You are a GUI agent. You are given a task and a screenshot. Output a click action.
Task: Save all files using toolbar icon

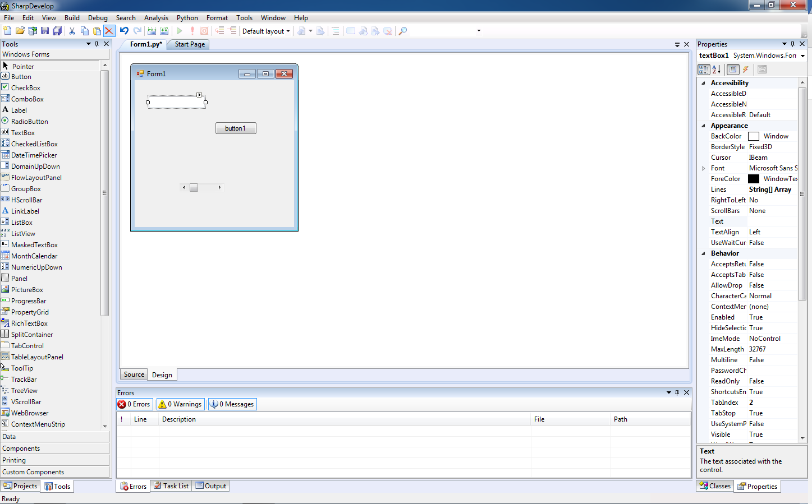click(x=58, y=31)
